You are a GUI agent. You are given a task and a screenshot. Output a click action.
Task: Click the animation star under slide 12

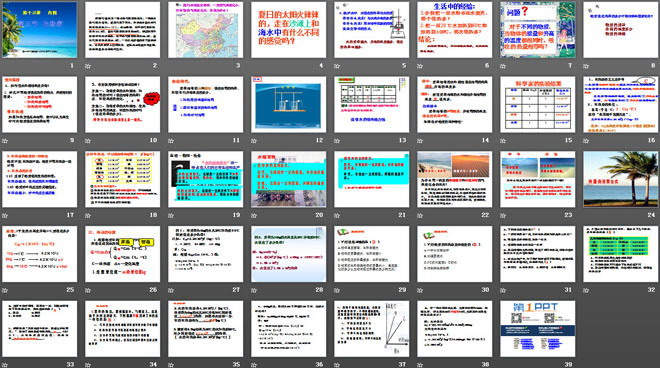tap(254, 141)
